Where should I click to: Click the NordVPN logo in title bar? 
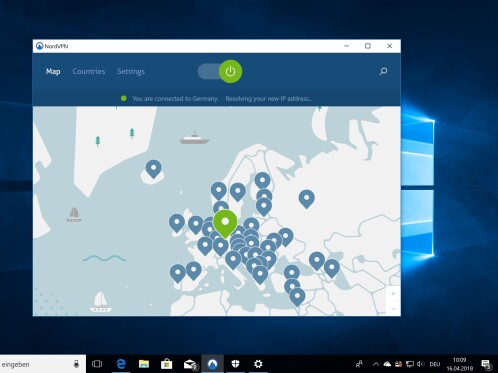pyautogui.click(x=39, y=46)
